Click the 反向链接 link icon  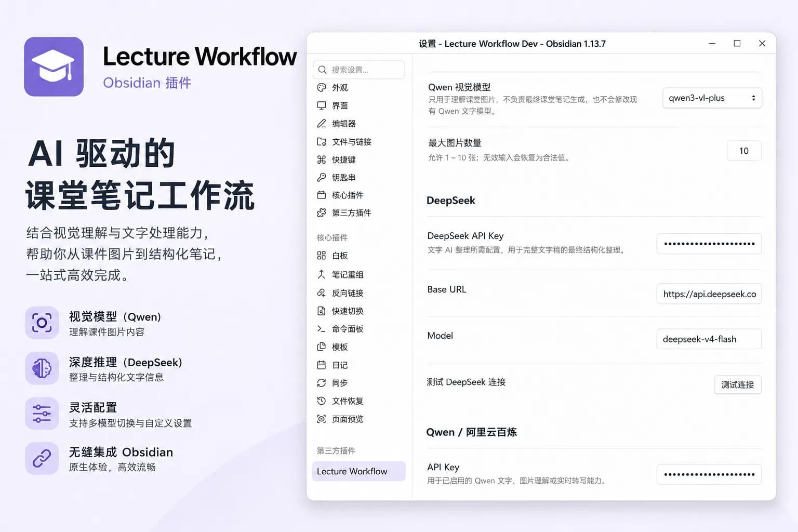(x=322, y=293)
